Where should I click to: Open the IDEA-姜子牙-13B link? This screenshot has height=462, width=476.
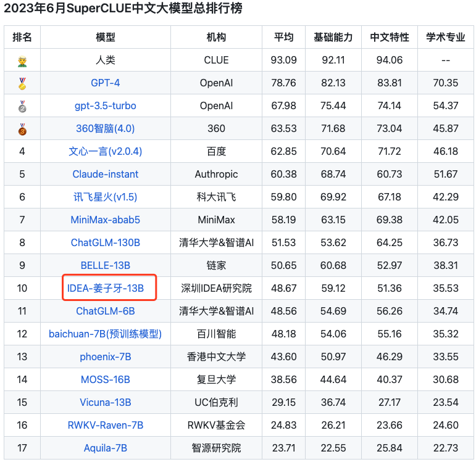pos(106,288)
